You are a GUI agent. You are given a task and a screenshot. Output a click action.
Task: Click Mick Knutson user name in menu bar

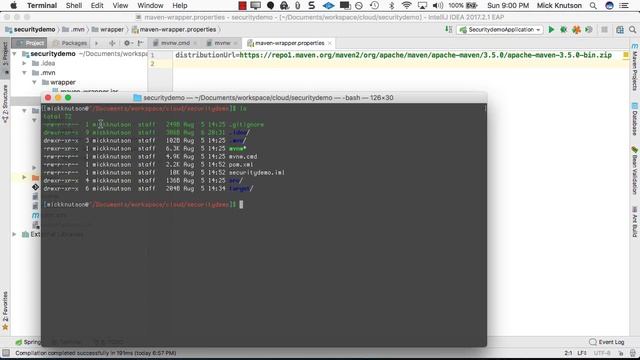click(559, 6)
